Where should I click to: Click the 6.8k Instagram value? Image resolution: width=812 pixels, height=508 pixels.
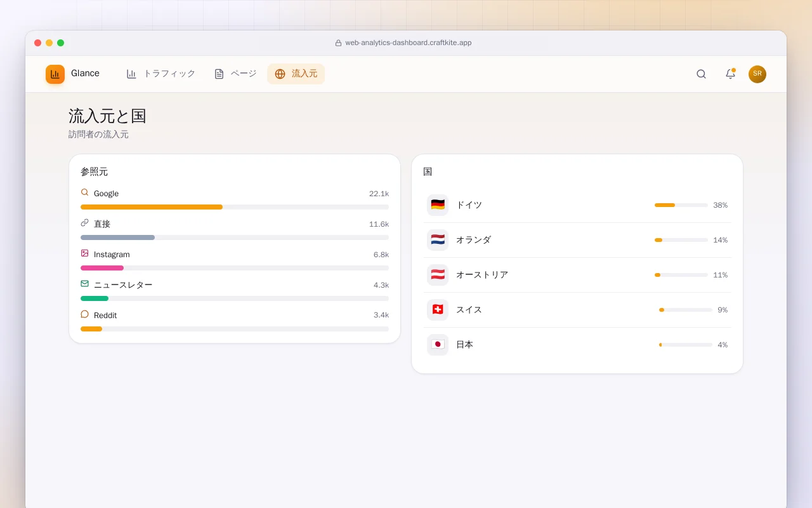pos(381,255)
